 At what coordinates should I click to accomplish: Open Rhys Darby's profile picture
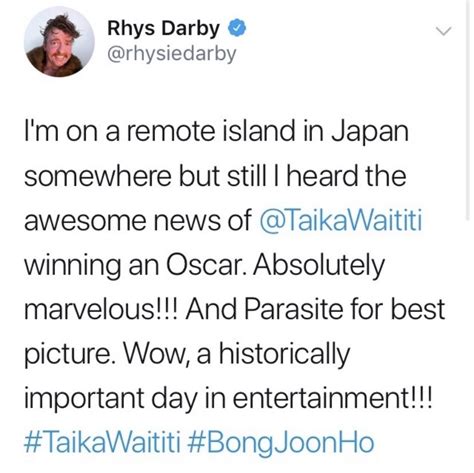click(x=59, y=42)
